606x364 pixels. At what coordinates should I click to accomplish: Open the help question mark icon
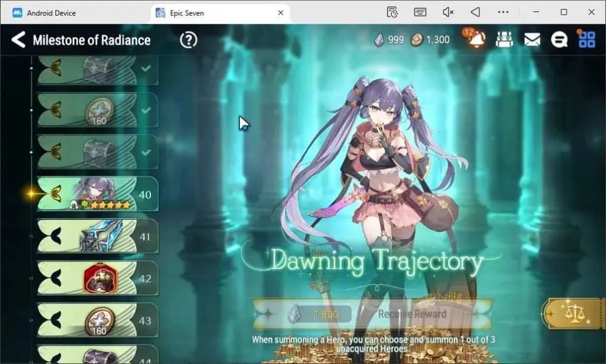coord(188,40)
